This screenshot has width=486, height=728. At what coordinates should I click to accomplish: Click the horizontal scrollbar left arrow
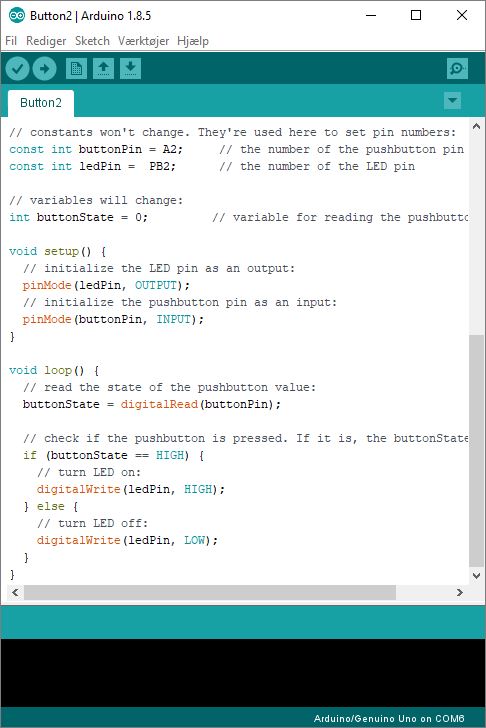(x=15, y=592)
